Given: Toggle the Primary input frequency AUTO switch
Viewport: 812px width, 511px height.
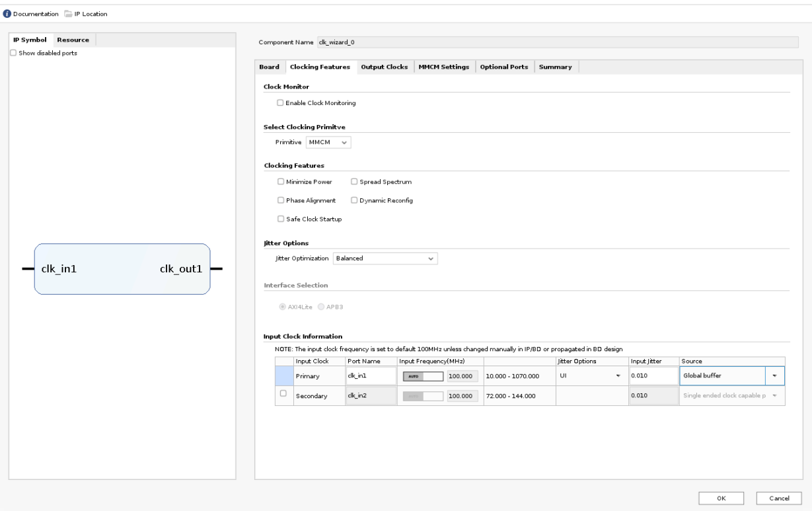Looking at the screenshot, I should (422, 376).
